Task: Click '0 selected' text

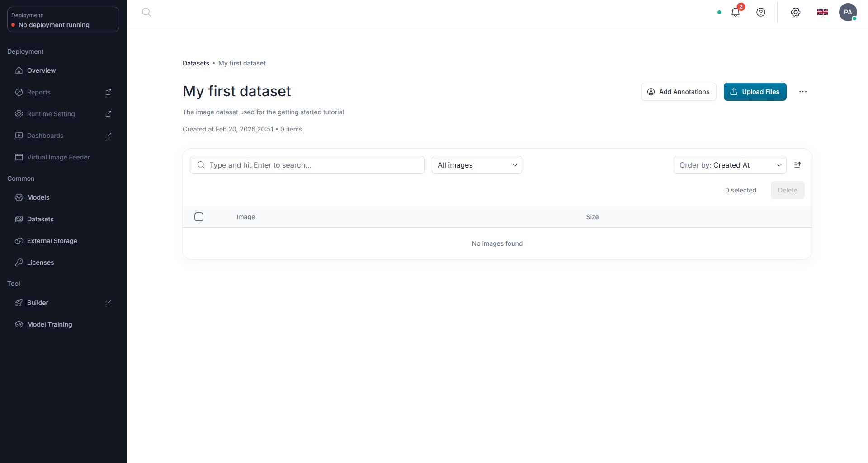Action: 741,190
